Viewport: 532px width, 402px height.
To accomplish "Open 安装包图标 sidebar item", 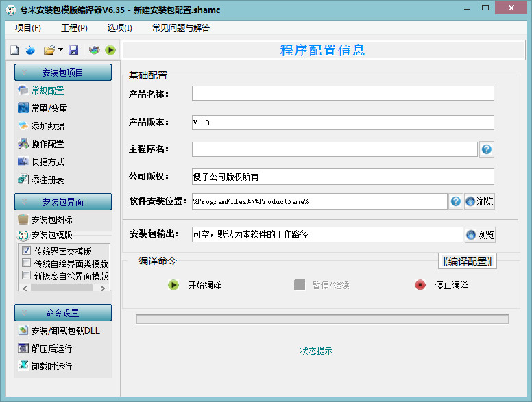I will pyautogui.click(x=45, y=220).
